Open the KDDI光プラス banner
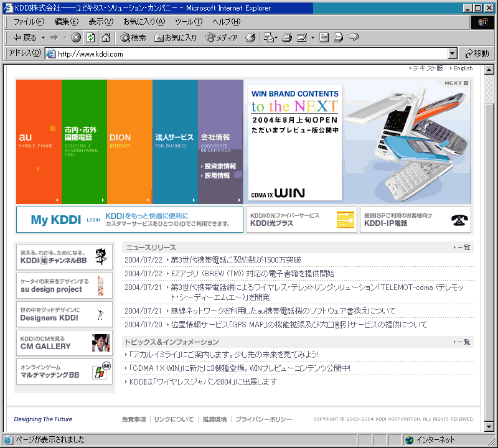Image resolution: width=498 pixels, height=448 pixels. [301, 220]
